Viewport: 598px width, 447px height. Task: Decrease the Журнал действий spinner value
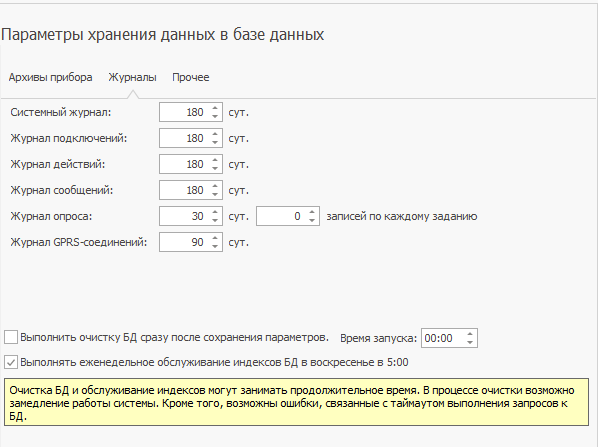(215, 168)
